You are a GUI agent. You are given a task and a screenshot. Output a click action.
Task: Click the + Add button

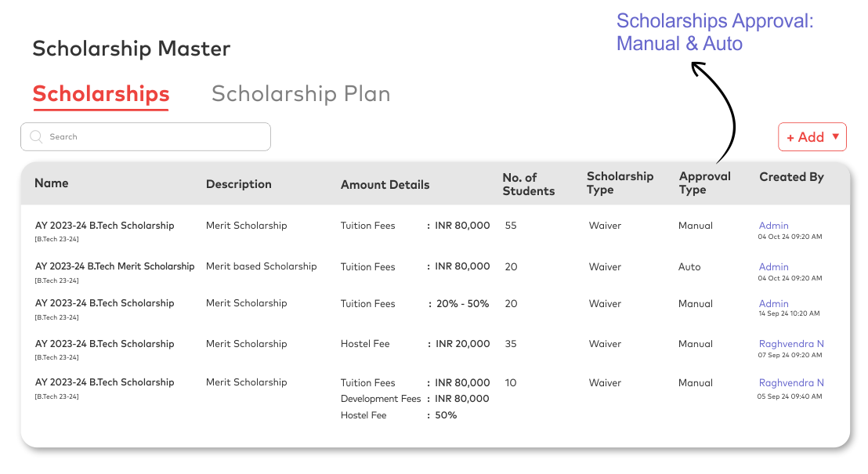tap(805, 137)
